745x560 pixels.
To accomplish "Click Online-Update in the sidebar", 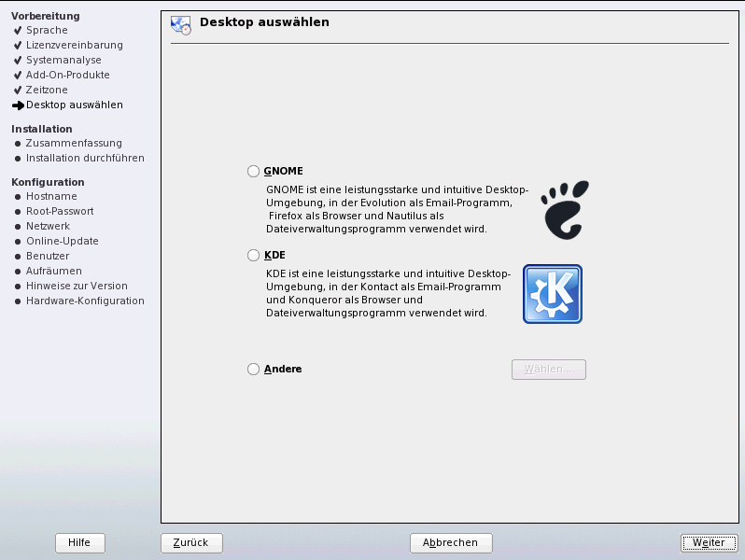I will pos(62,241).
